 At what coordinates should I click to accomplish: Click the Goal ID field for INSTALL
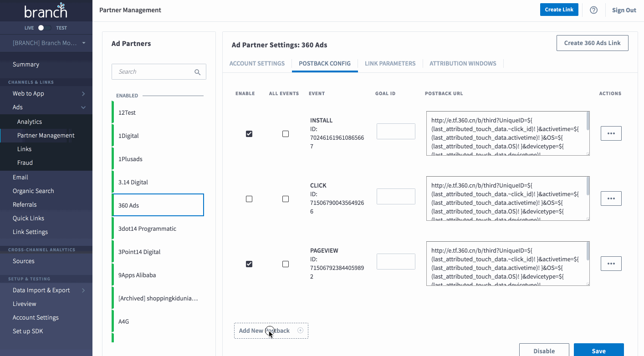pyautogui.click(x=396, y=131)
